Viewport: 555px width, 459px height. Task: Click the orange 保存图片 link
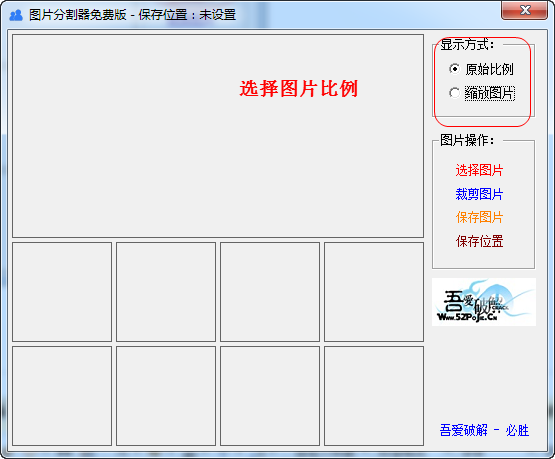pyautogui.click(x=479, y=217)
